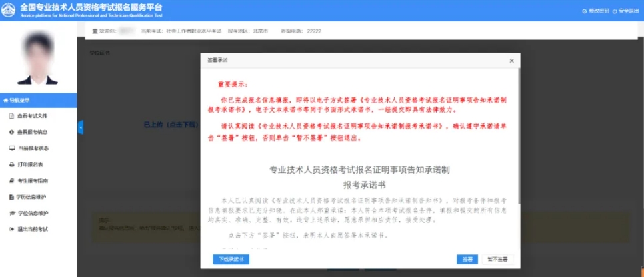644x277 pixels.
Task: Click the 打印报名表 printer icon
Action: pos(11,164)
